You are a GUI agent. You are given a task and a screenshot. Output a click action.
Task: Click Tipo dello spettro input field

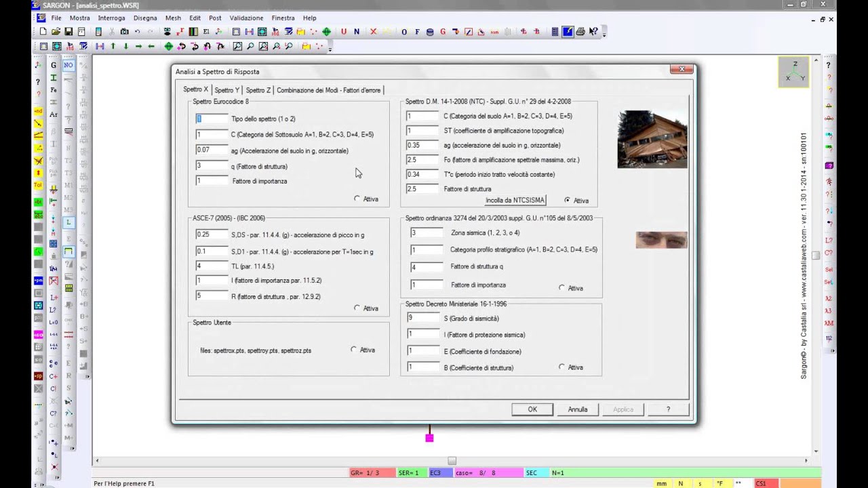pos(212,118)
